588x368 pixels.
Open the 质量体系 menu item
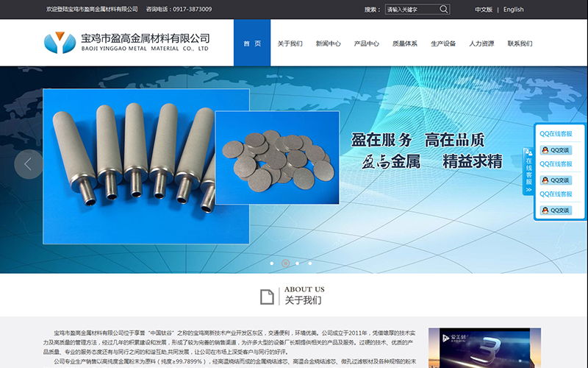tap(405, 43)
